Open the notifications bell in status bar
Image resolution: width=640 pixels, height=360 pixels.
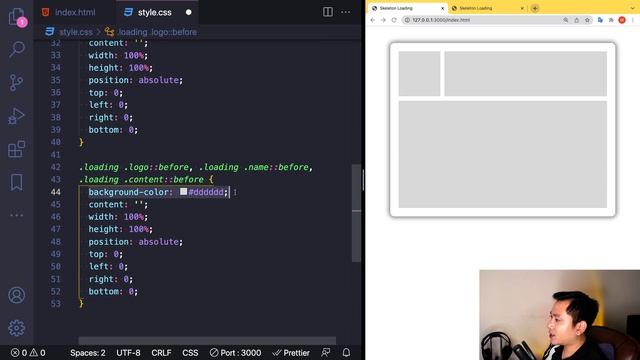(346, 353)
